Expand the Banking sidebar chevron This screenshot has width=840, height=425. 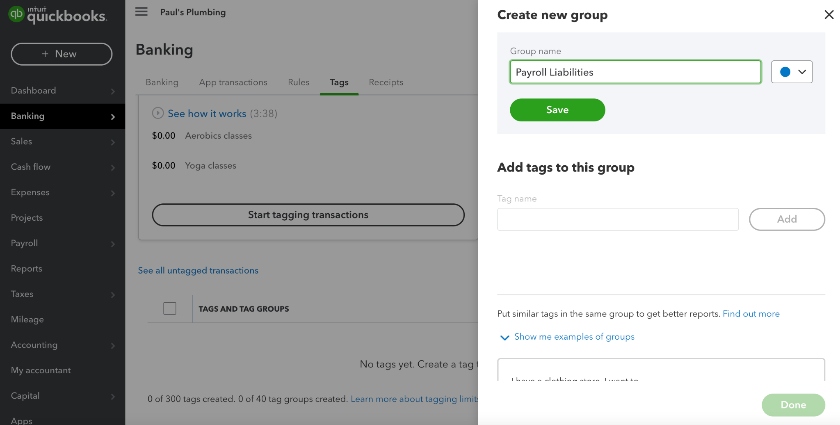(x=112, y=116)
